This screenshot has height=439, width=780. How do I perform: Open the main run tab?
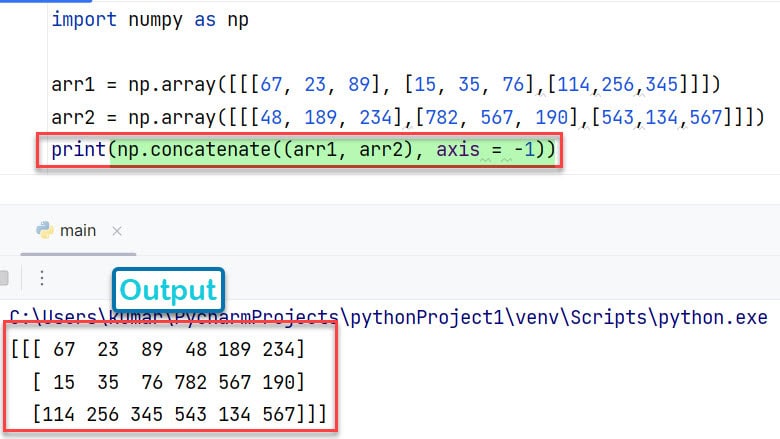click(x=78, y=231)
